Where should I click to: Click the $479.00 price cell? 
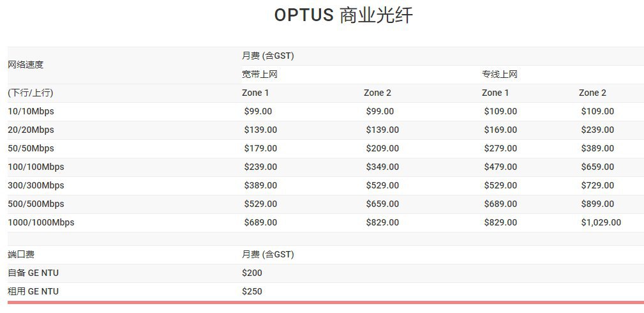[x=500, y=167]
